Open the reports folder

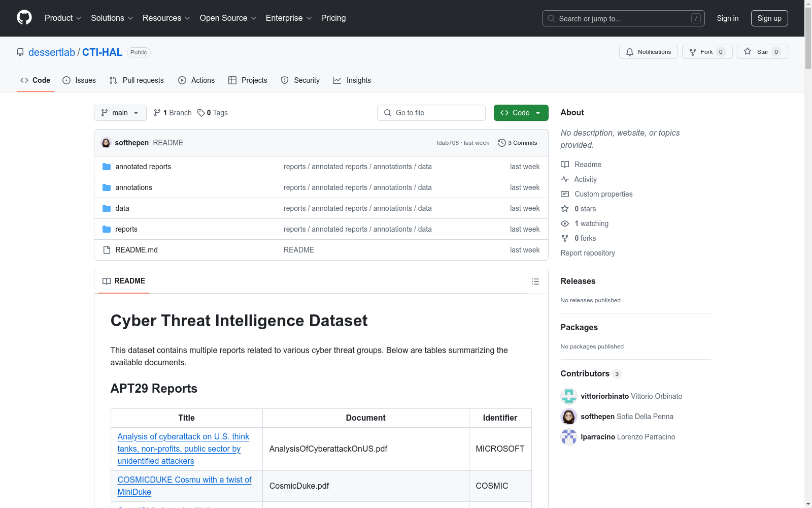(126, 229)
